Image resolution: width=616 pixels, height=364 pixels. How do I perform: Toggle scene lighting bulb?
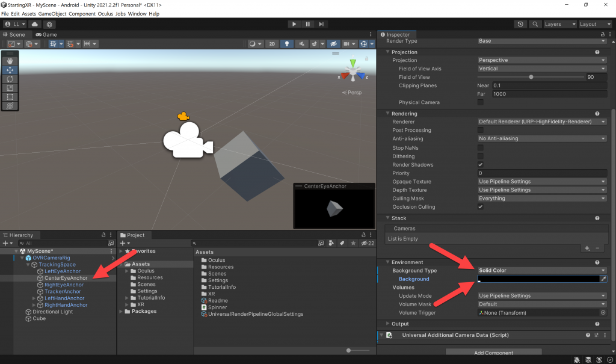point(287,44)
